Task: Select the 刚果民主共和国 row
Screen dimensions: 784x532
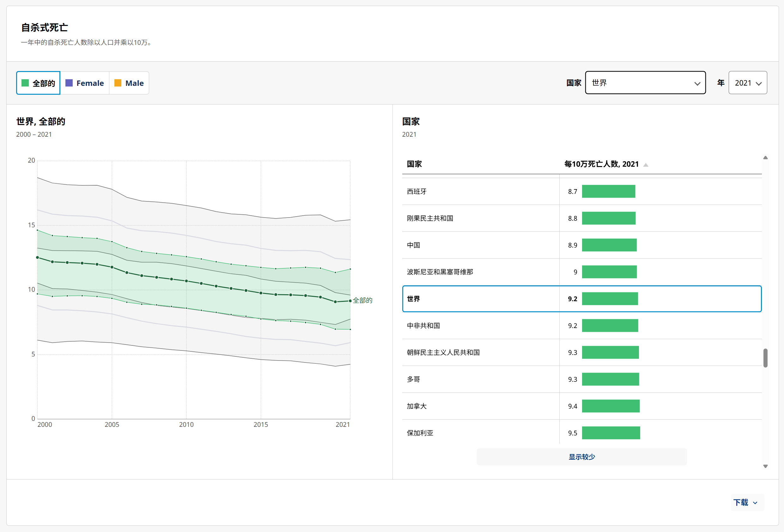Action: click(581, 218)
